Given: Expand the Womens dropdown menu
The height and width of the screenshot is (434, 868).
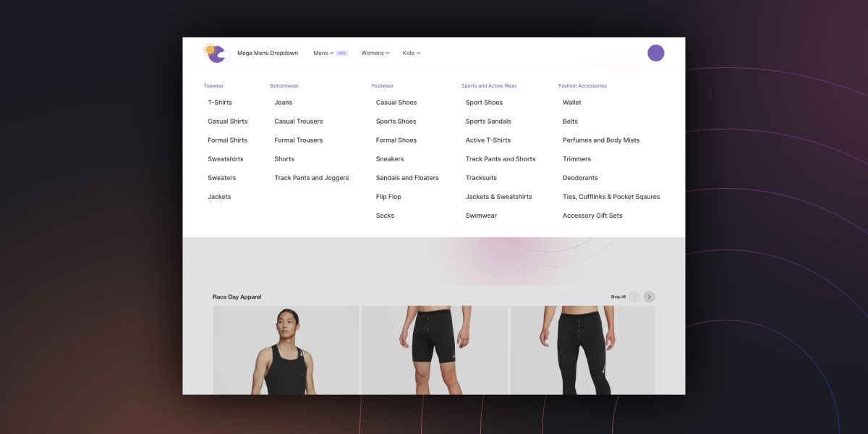Looking at the screenshot, I should [x=375, y=53].
